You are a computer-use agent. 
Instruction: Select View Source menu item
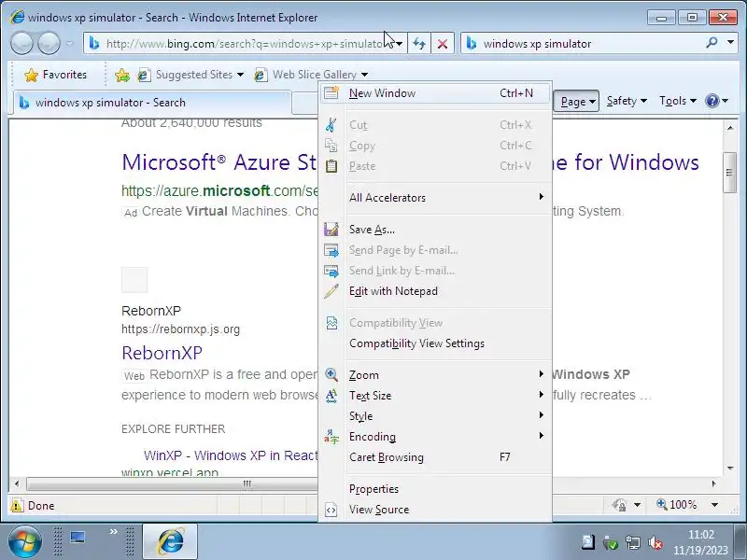click(435, 510)
